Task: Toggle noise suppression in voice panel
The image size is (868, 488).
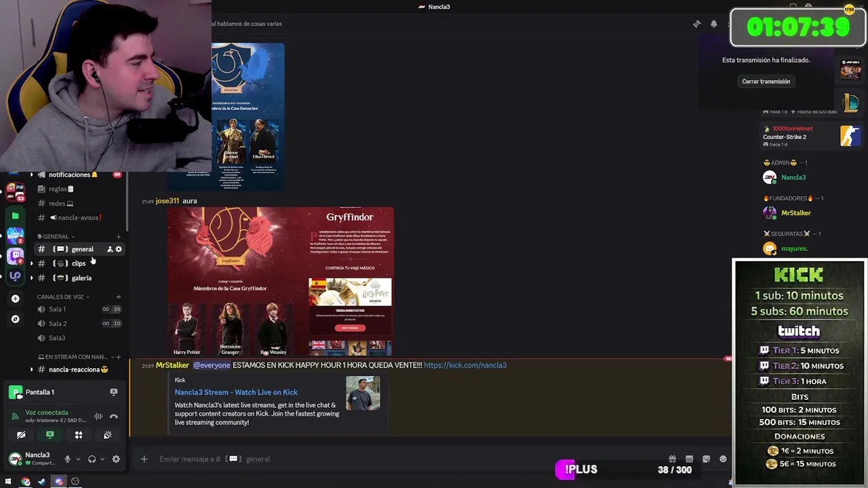Action: click(98, 416)
